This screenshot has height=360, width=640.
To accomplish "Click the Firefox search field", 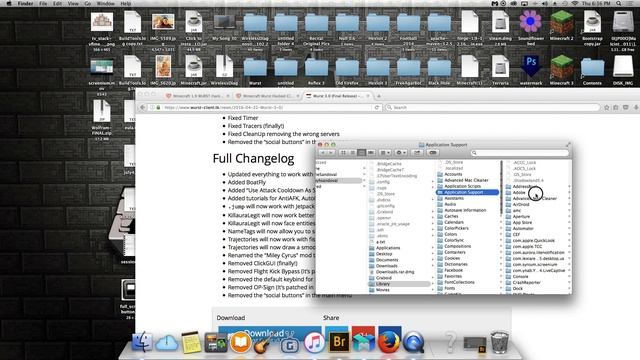I will [493, 107].
